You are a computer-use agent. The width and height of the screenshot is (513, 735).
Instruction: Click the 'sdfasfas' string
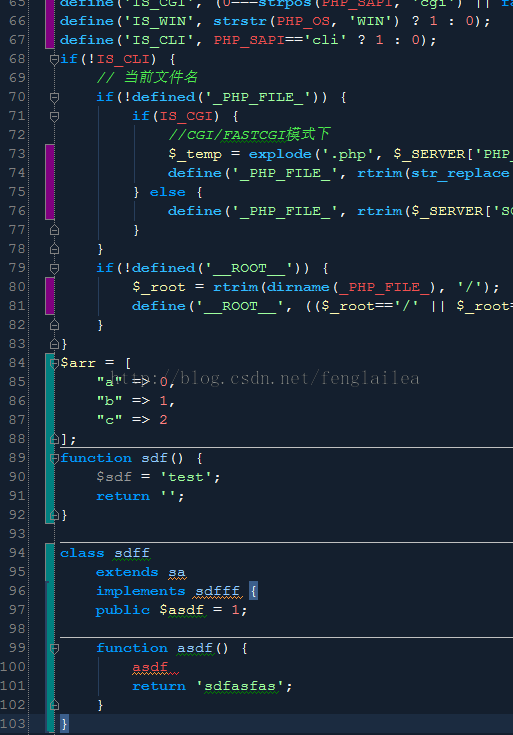pyautogui.click(x=240, y=686)
